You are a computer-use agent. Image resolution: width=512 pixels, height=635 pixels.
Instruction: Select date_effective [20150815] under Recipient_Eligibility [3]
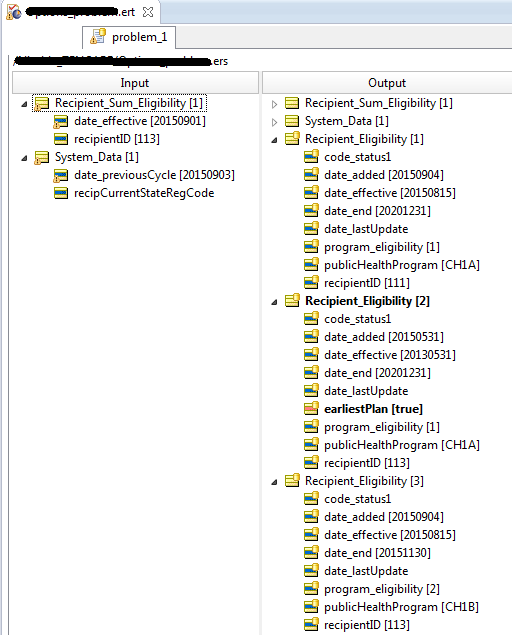click(390, 535)
